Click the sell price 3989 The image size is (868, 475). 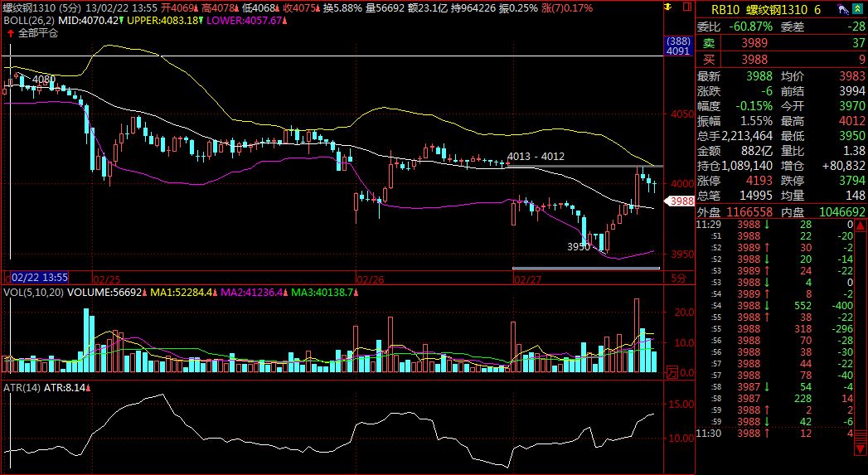[x=754, y=44]
